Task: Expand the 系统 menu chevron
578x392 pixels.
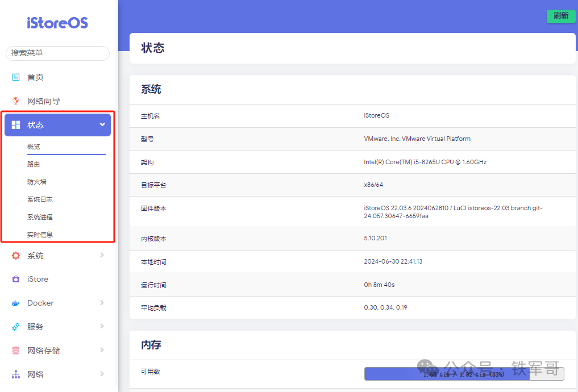Action: (102, 255)
